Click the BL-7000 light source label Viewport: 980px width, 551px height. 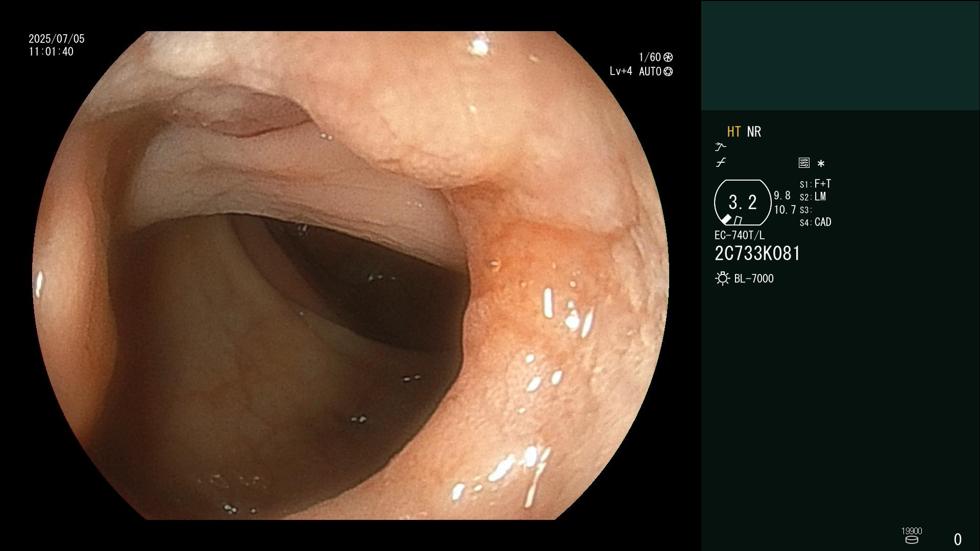pyautogui.click(x=754, y=279)
